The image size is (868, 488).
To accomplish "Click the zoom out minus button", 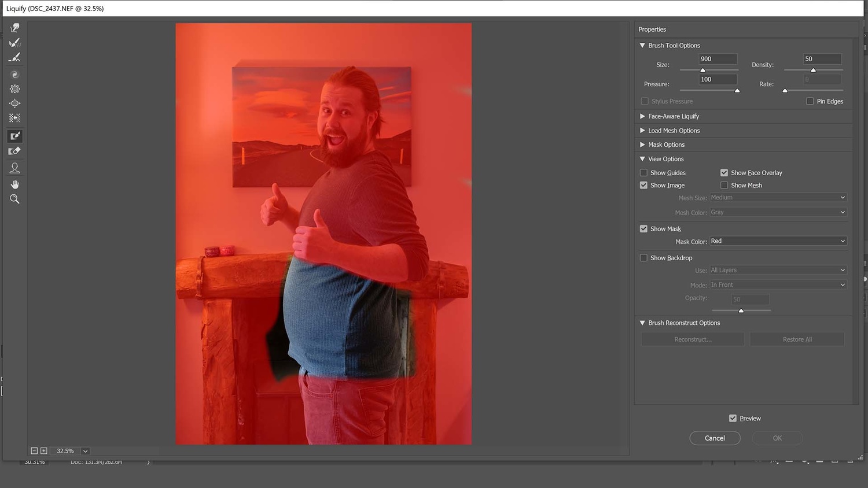I will pyautogui.click(x=34, y=451).
